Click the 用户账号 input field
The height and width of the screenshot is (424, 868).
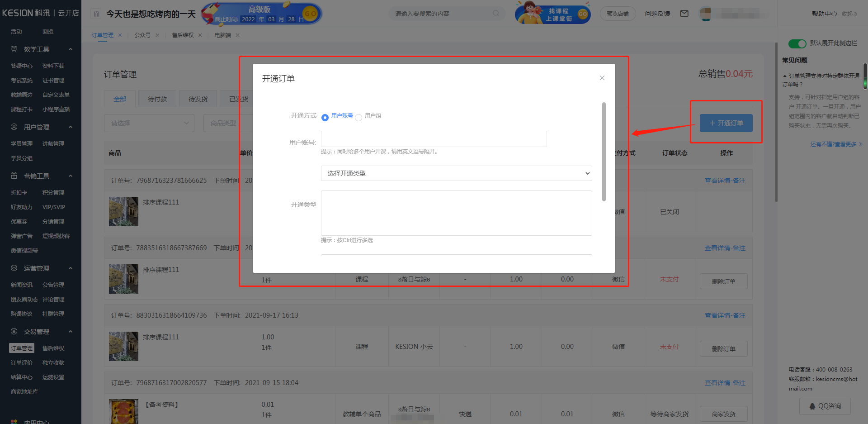pos(434,139)
